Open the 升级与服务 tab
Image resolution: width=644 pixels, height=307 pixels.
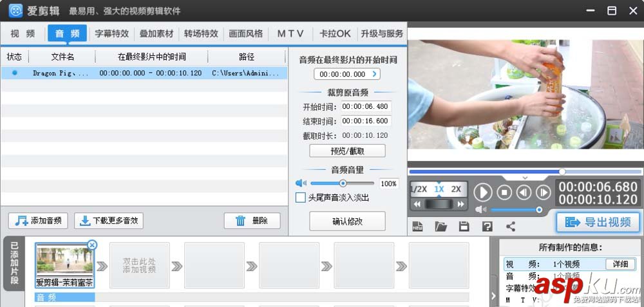coord(381,33)
